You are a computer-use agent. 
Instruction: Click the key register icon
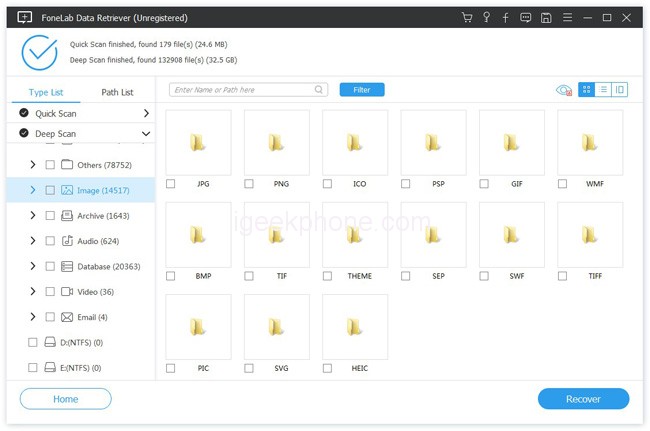[x=486, y=18]
